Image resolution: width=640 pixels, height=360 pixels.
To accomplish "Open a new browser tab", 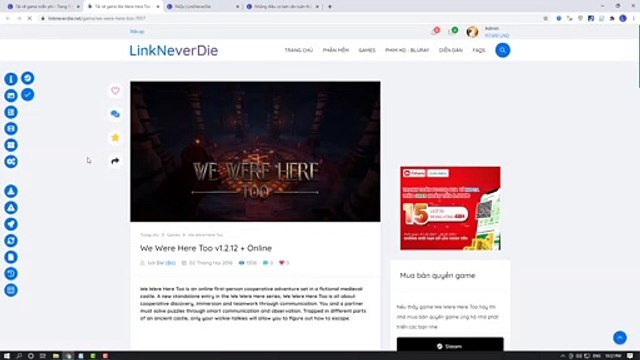I will [330, 7].
